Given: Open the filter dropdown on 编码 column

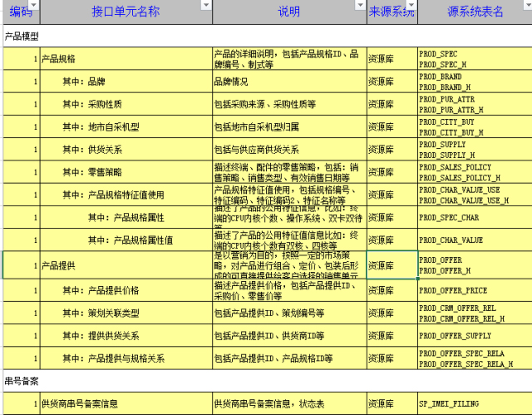Looking at the screenshot, I should (34, 5).
